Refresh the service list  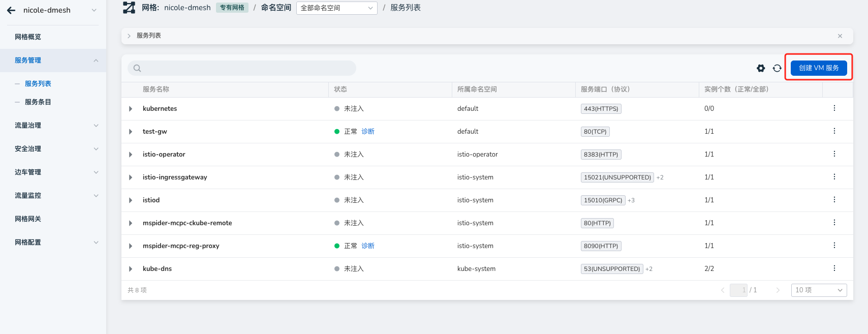point(777,68)
